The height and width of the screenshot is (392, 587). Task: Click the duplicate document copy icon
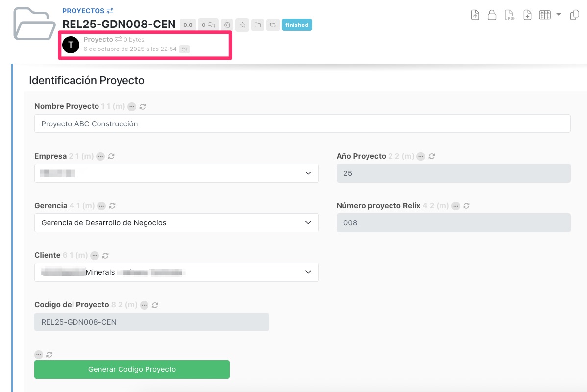(575, 15)
